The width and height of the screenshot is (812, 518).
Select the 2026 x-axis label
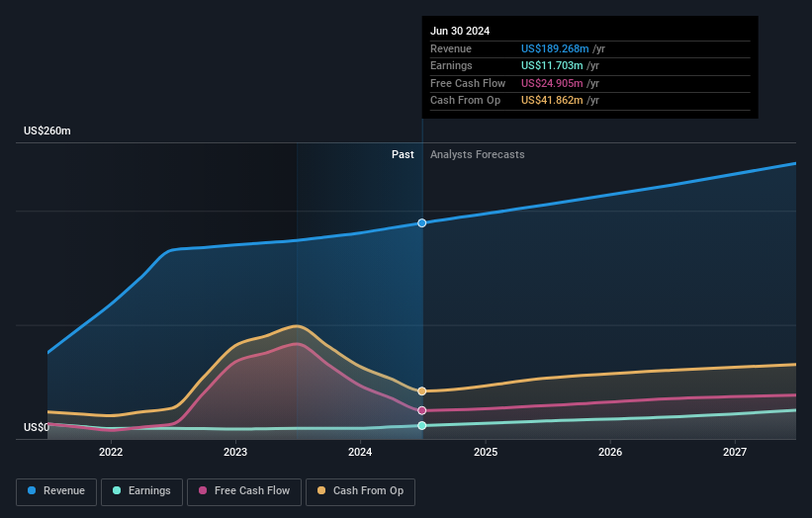[610, 453]
